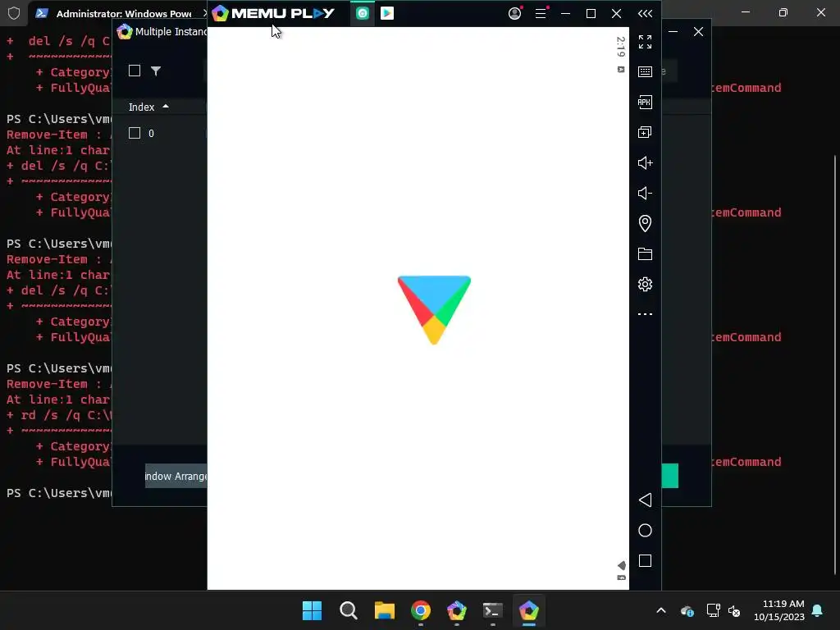Click the MEmu Play logo in title bar

(273, 13)
